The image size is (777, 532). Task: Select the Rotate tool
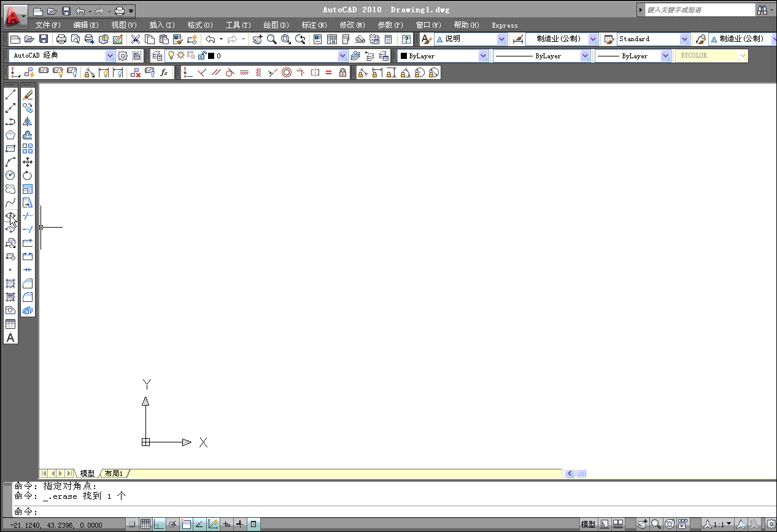(28, 175)
